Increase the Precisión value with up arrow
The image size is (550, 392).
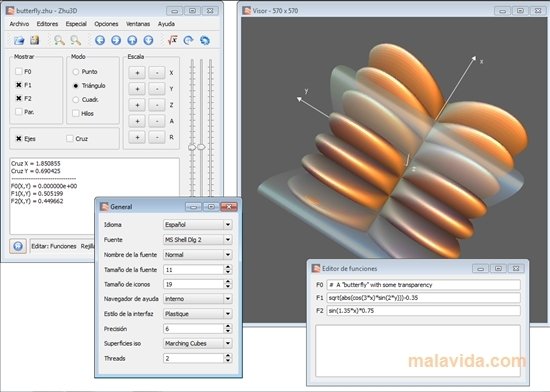point(228,326)
